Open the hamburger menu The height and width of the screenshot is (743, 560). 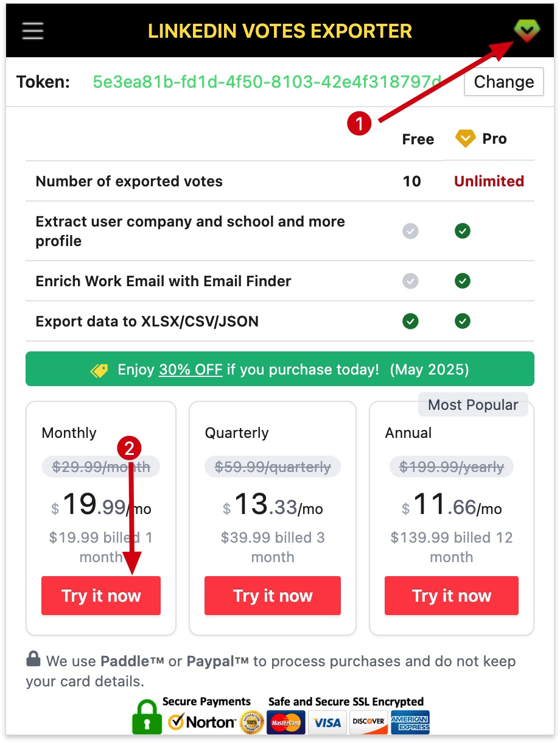33,30
